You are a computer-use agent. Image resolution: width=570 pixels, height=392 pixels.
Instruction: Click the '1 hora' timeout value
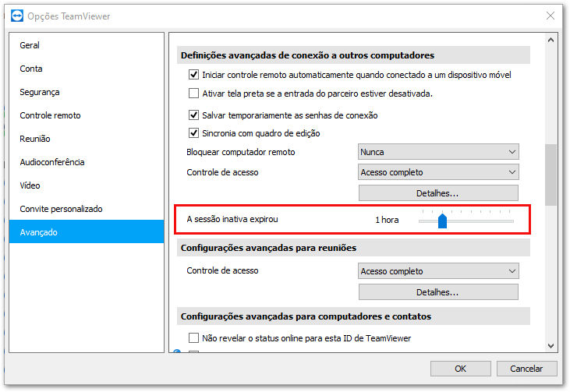click(387, 220)
